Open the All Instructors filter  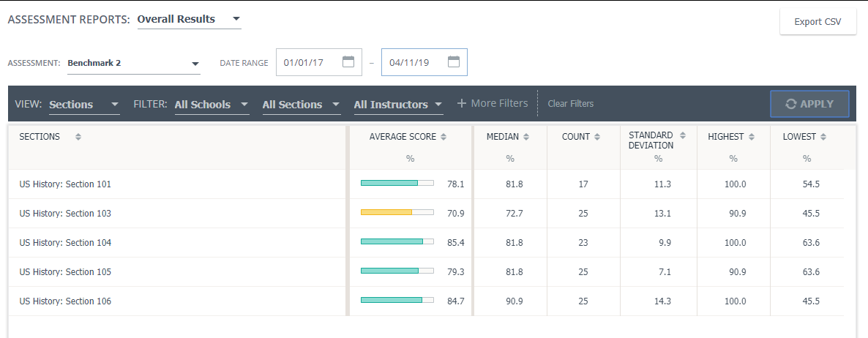(x=438, y=105)
